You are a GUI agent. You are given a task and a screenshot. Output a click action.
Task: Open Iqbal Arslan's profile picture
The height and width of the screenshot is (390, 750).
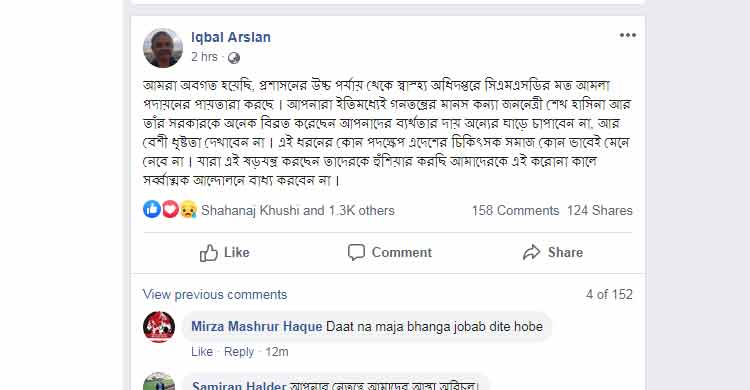click(163, 47)
